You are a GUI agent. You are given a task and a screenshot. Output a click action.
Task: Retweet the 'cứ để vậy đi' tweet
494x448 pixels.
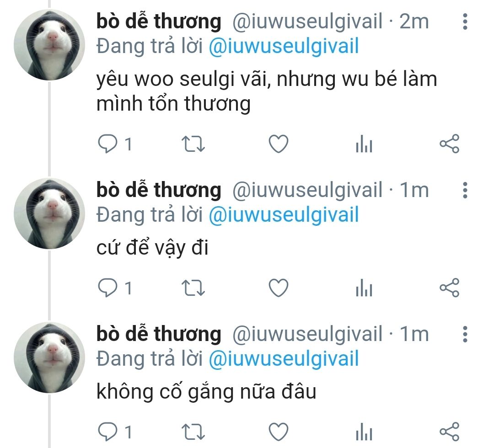pyautogui.click(x=193, y=288)
